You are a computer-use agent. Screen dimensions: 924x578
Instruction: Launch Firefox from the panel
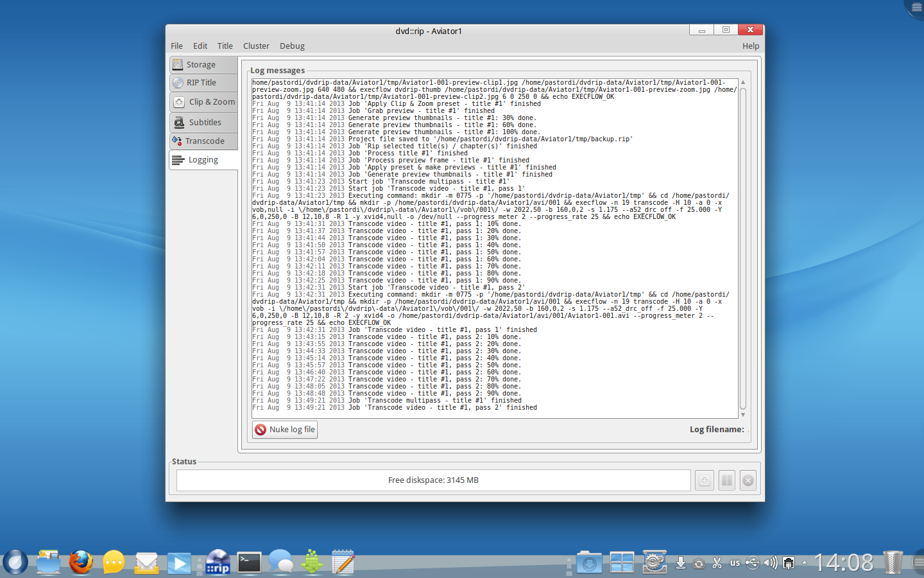click(81, 562)
